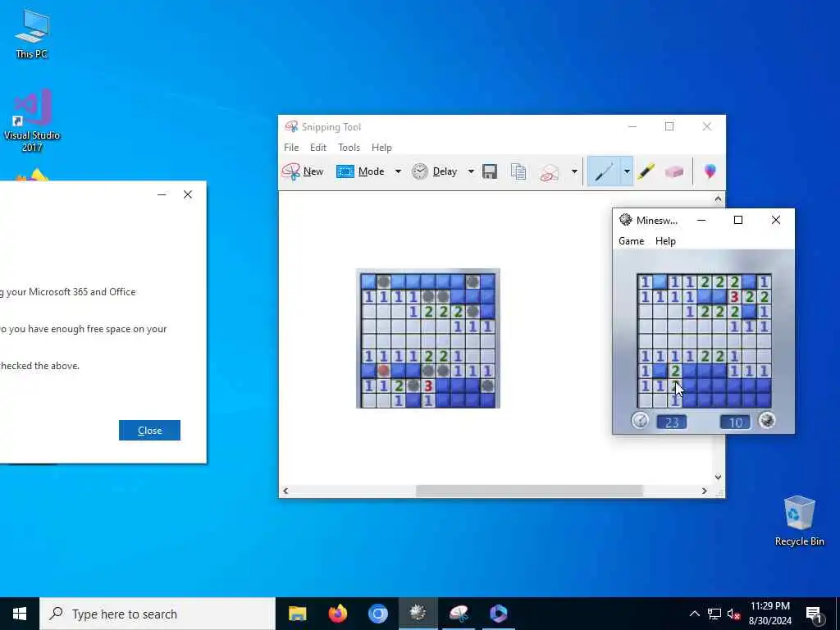Click the muted volume tray icon
The image size is (840, 630).
point(734,614)
